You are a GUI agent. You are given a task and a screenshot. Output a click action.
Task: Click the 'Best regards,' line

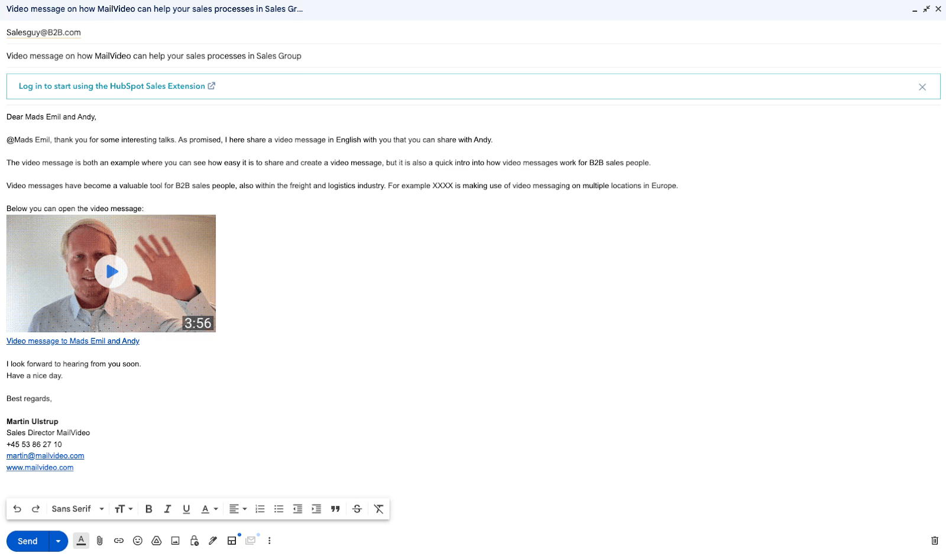coord(29,399)
